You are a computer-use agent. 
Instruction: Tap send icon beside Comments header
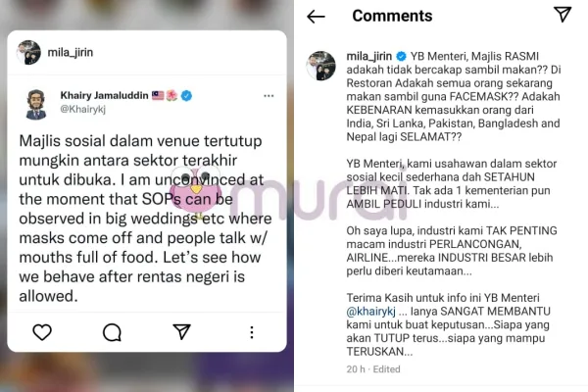point(563,15)
